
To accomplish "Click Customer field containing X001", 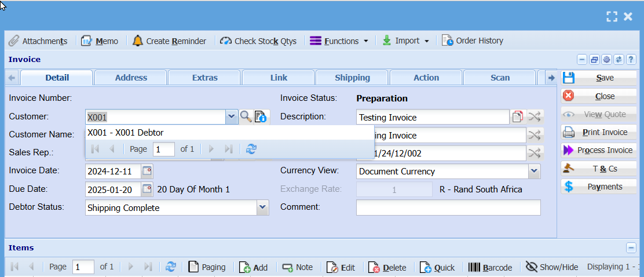I will pos(156,117).
